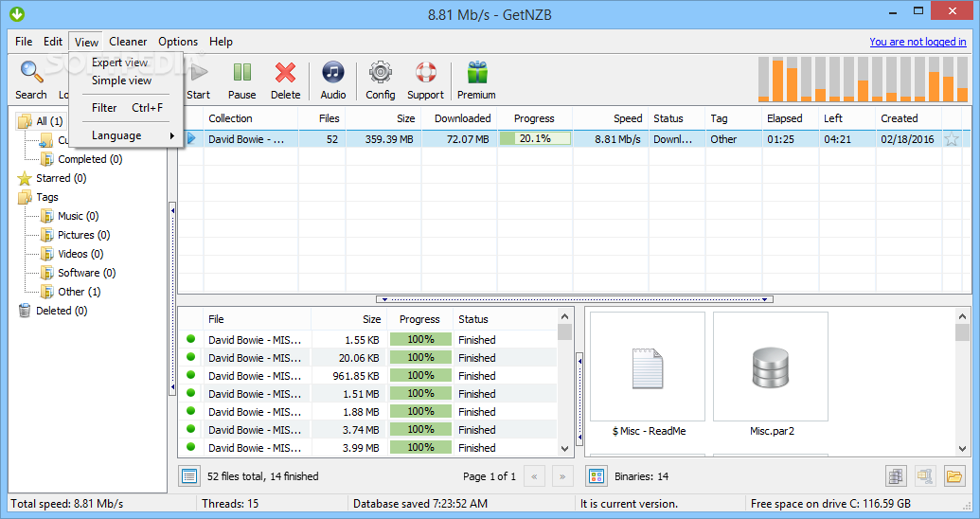
Task: Go to previous page of files
Action: coord(534,476)
